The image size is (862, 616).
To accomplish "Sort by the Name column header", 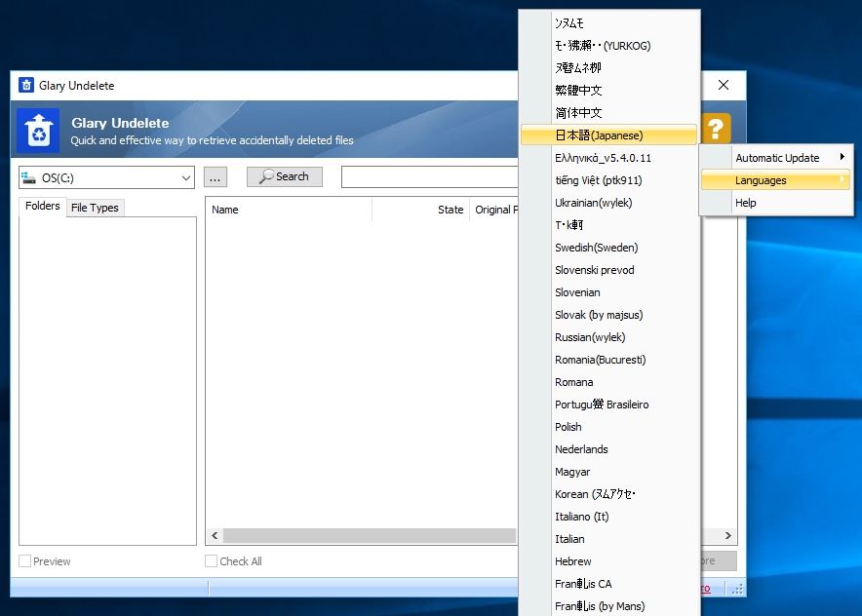I will pyautogui.click(x=290, y=210).
